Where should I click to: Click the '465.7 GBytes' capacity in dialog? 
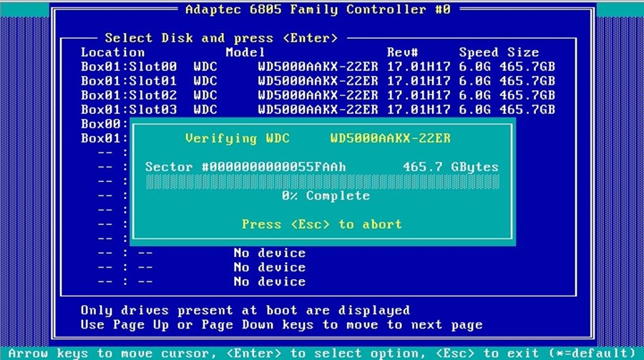[450, 167]
